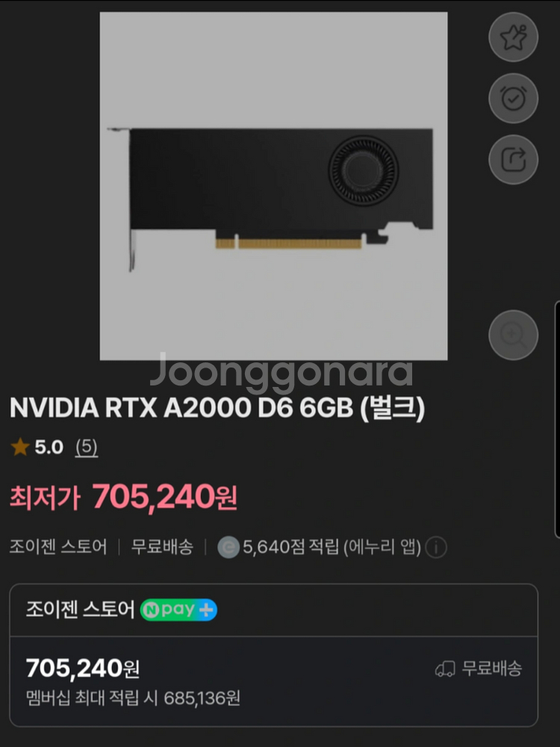Click 조이젠 스토어 seller name under price
The image size is (560, 747).
[58, 547]
